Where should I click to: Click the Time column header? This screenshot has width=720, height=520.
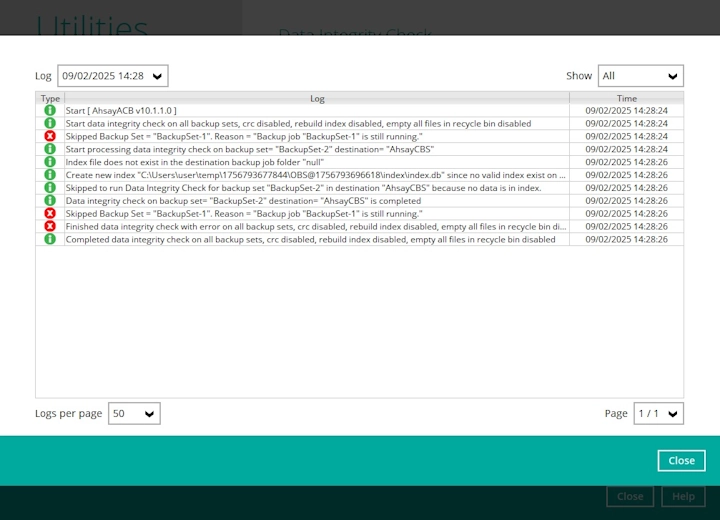[626, 98]
